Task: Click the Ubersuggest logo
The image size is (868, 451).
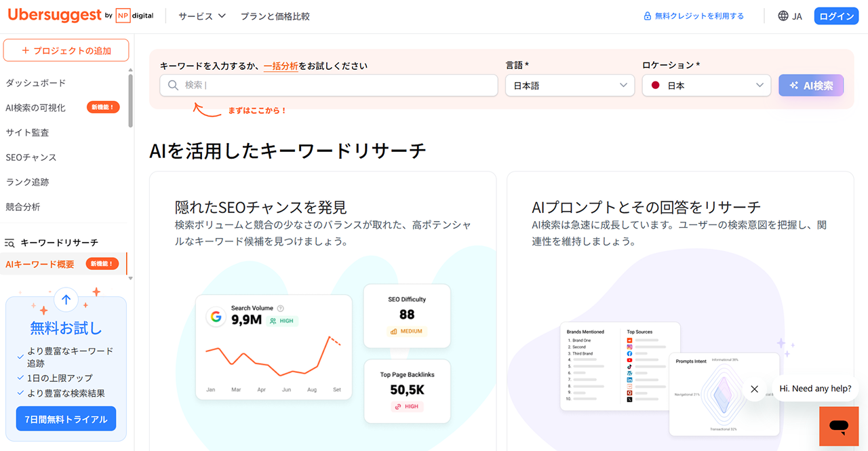Action: 54,16
